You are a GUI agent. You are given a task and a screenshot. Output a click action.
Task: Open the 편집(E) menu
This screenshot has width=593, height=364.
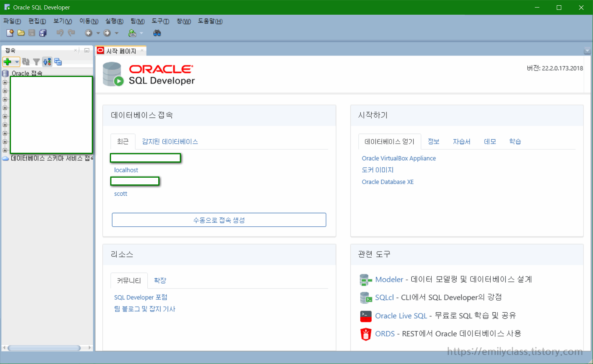[37, 21]
